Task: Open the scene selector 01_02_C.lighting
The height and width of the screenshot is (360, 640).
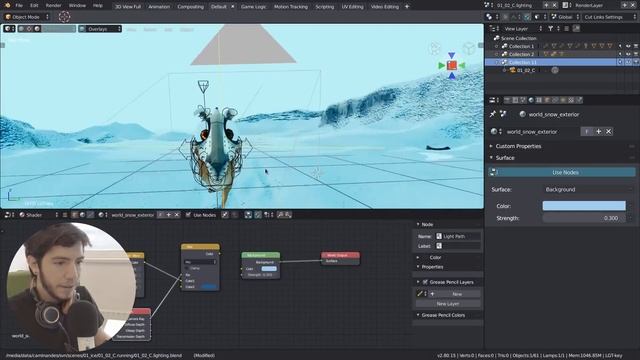Action: point(513,5)
